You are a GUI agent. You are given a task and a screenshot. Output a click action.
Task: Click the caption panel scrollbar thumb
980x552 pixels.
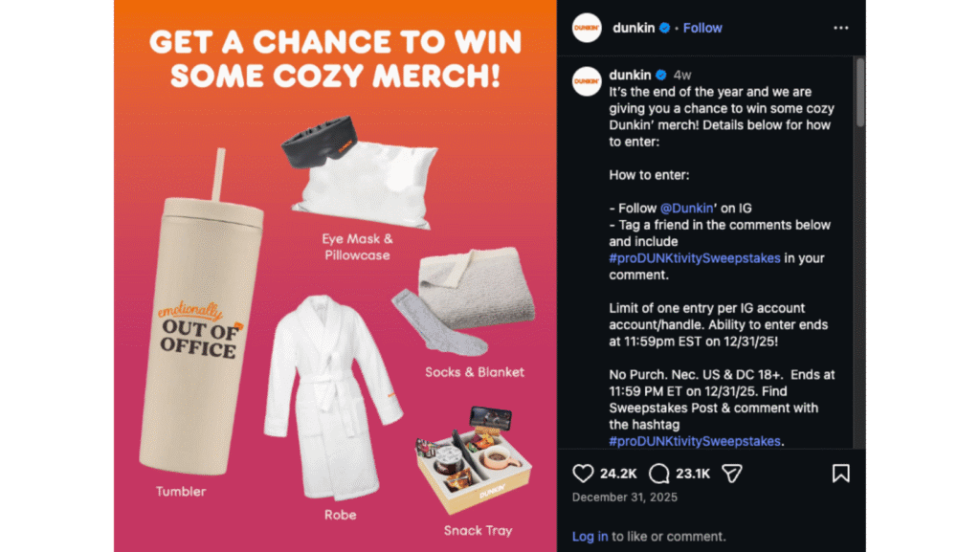coord(860,93)
